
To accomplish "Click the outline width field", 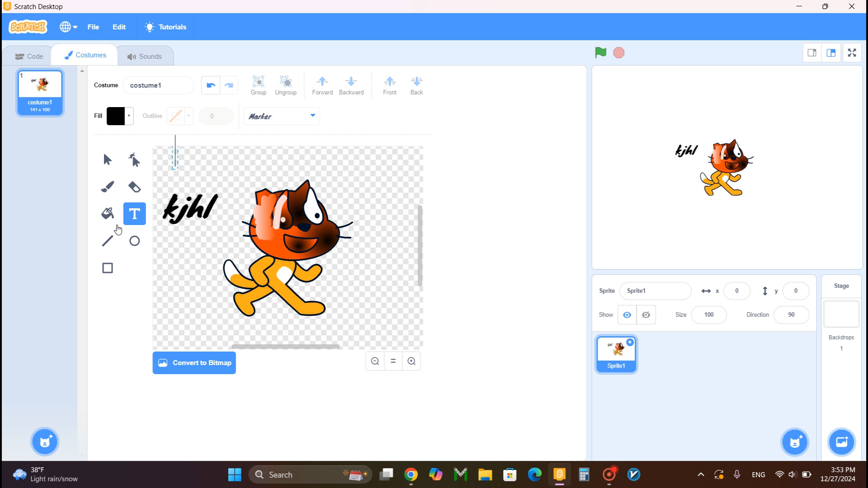I will pyautogui.click(x=216, y=116).
